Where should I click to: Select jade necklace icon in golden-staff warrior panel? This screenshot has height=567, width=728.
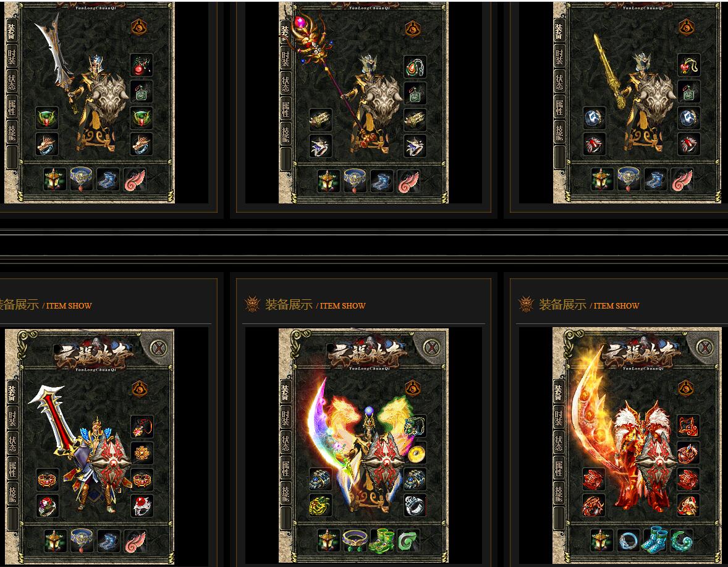[415, 66]
